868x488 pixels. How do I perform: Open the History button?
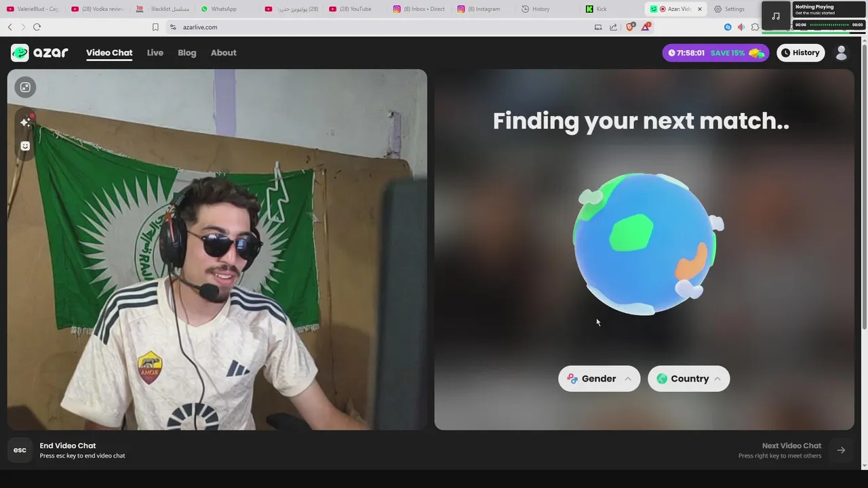(x=800, y=53)
